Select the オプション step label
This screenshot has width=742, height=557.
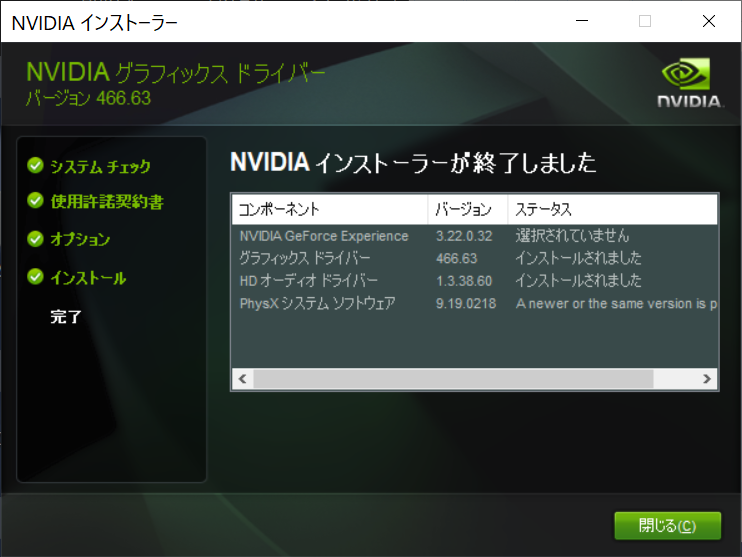[x=80, y=239]
